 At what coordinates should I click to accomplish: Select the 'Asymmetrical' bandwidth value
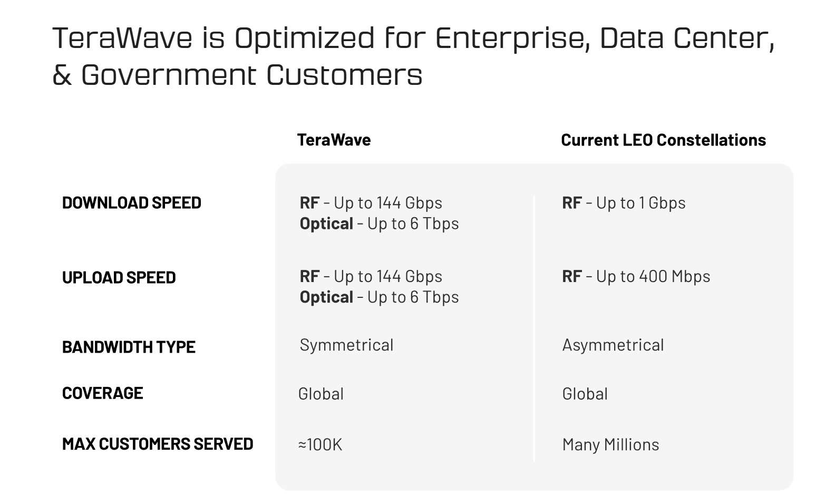coord(613,345)
